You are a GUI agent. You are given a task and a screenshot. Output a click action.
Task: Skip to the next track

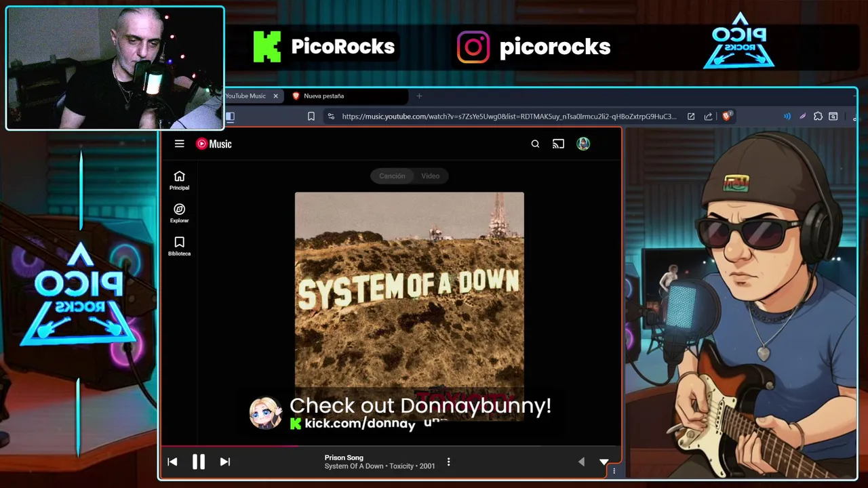[225, 462]
